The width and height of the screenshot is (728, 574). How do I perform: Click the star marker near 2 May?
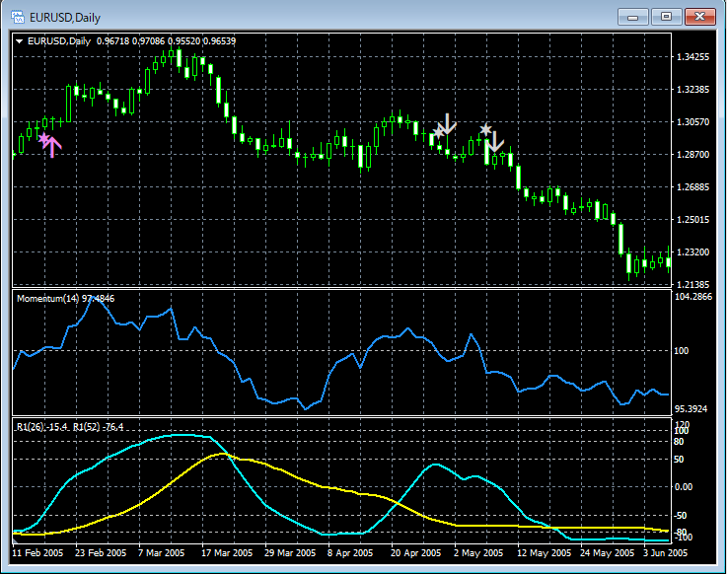tap(484, 129)
